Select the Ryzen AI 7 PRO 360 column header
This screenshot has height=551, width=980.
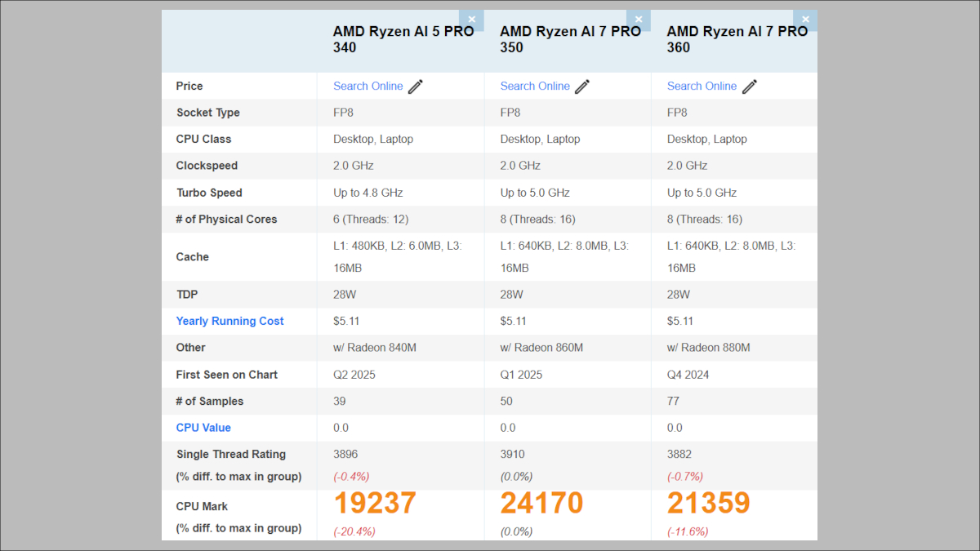click(x=737, y=39)
